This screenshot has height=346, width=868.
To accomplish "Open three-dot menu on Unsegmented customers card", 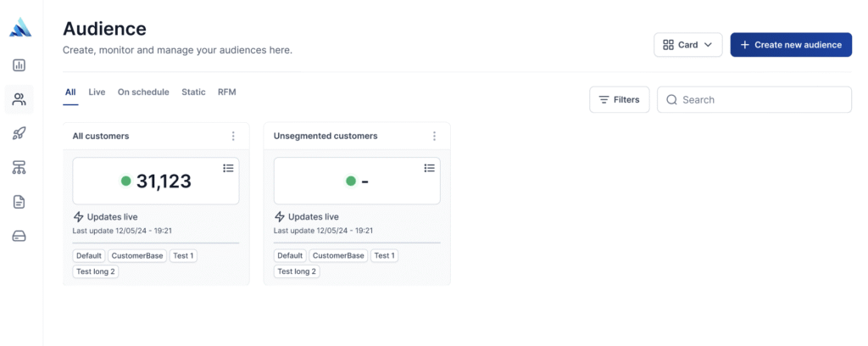I will coord(434,137).
